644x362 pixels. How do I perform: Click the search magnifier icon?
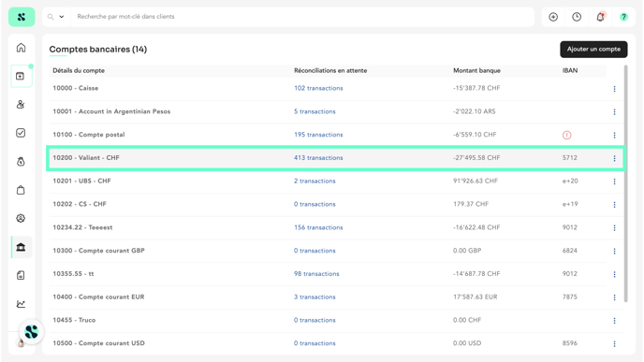[51, 17]
